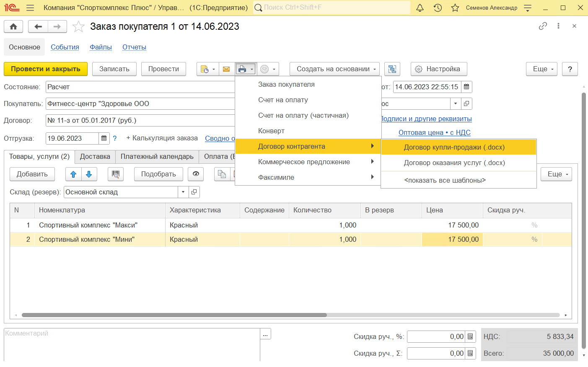Expand the organization field dropdown arrow
Image resolution: width=588 pixels, height=367 pixels.
(x=456, y=103)
